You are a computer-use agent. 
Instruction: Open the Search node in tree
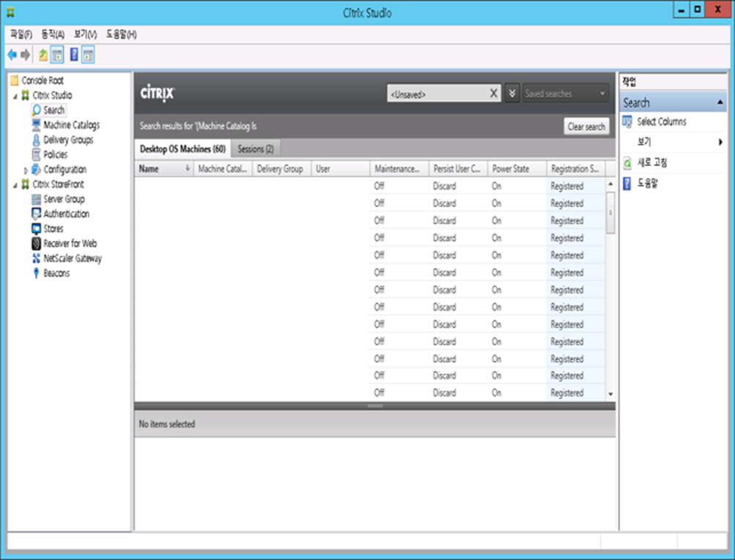click(54, 110)
